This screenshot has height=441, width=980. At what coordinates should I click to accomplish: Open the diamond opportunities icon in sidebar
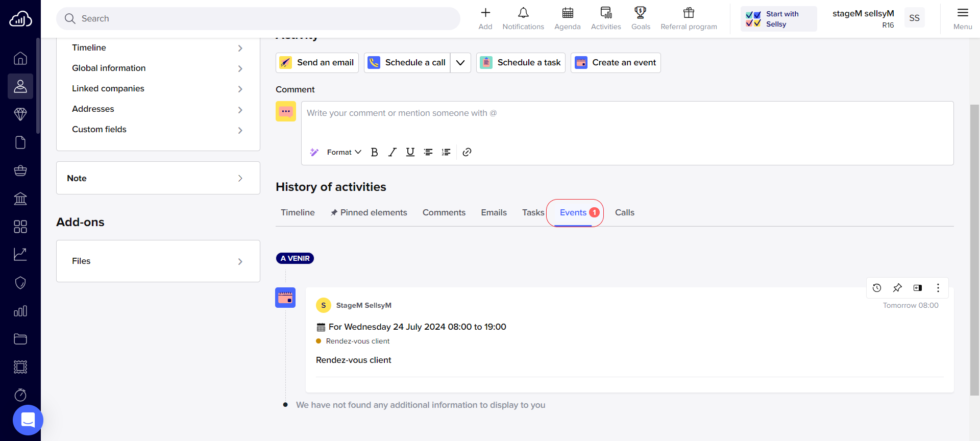[x=20, y=114]
